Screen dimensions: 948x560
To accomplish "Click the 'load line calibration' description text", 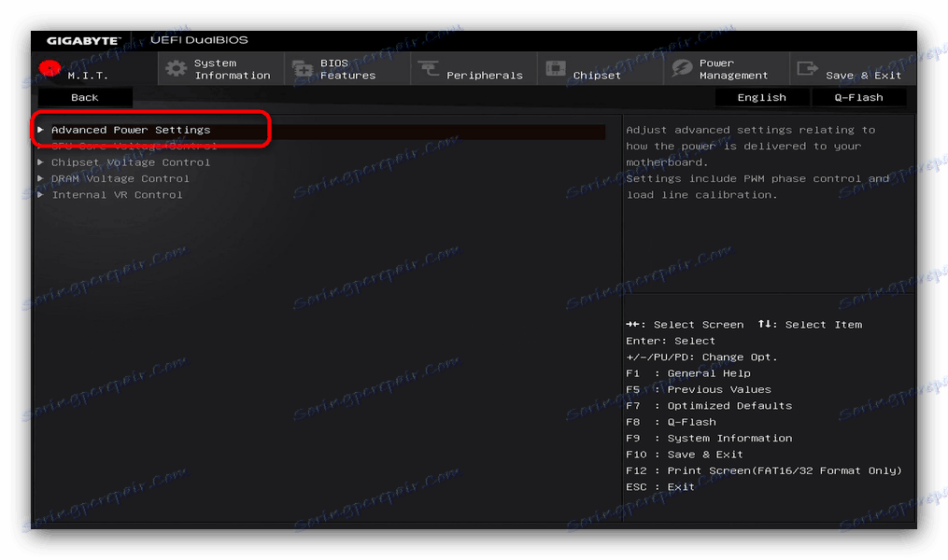I will (x=702, y=194).
